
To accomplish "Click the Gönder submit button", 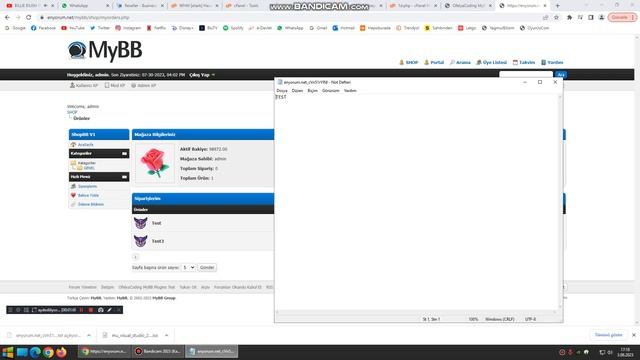I will pyautogui.click(x=207, y=267).
